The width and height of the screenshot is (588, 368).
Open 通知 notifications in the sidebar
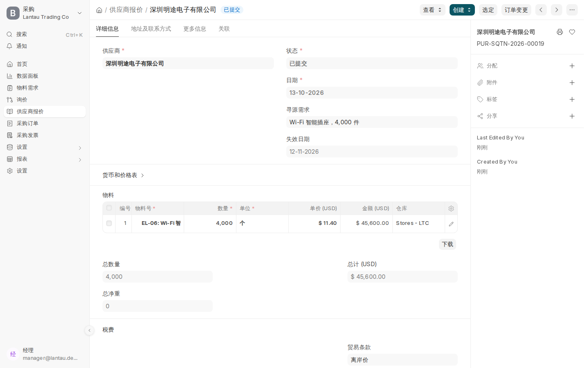(x=45, y=46)
